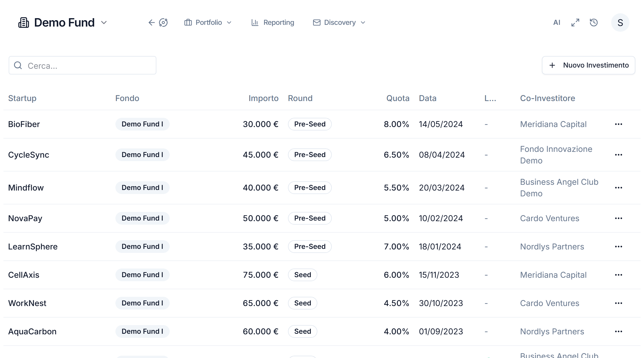Click the Reporting bar chart icon

click(255, 23)
